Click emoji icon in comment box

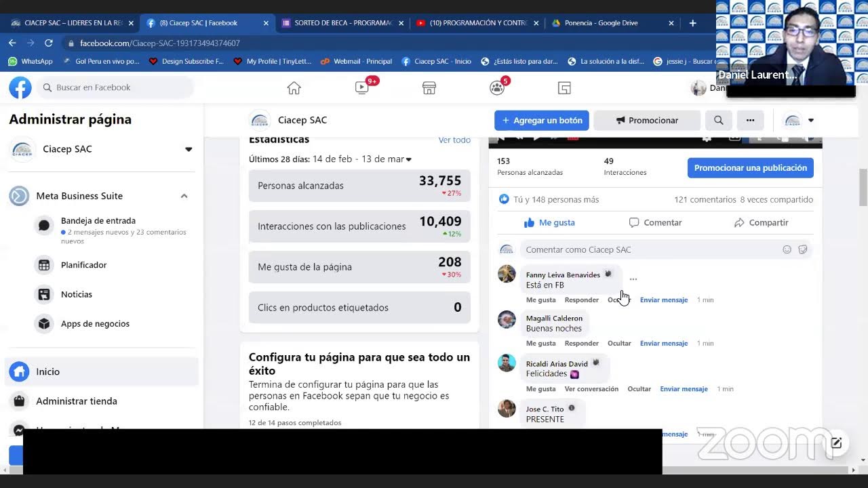pos(787,249)
